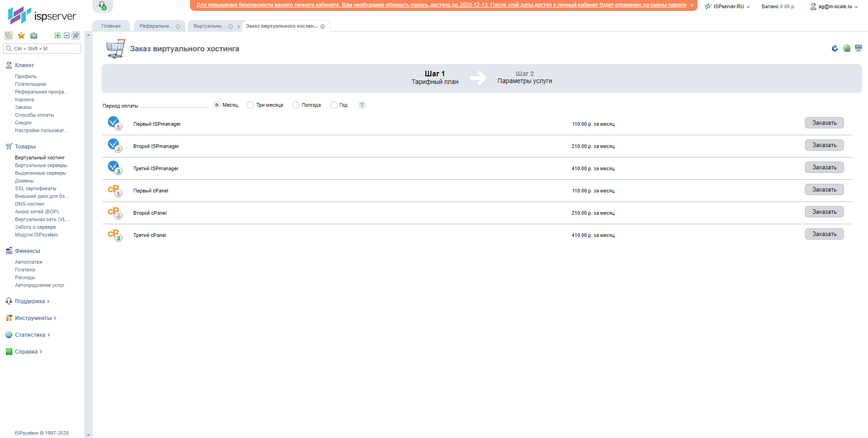868x438 pixels.
Task: Open the briefcase menu view icon
Action: [34, 35]
